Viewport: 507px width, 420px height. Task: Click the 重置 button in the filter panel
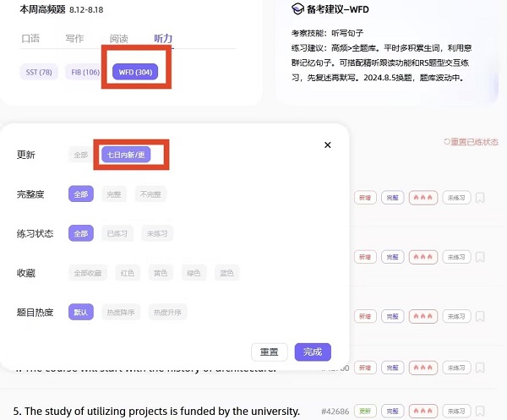pos(270,352)
